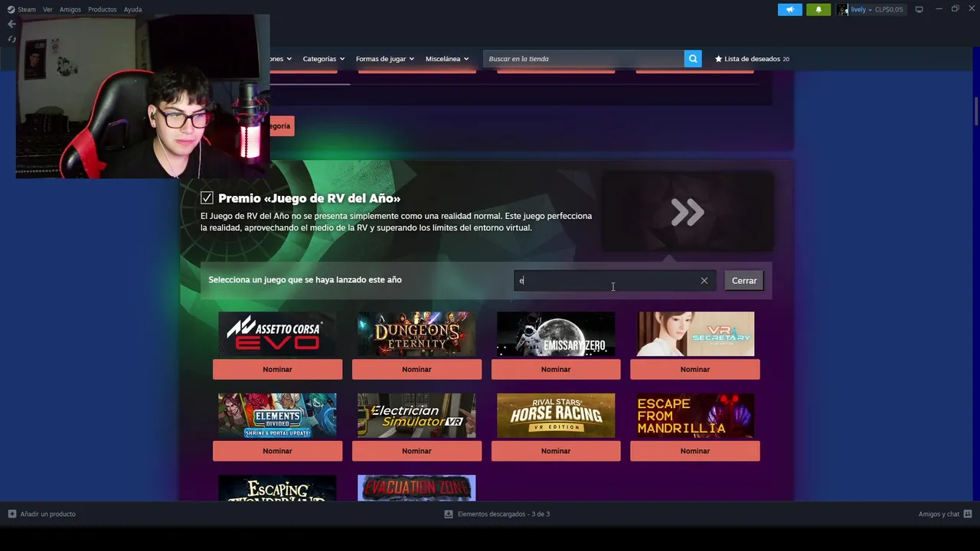The height and width of the screenshot is (551, 980).
Task: Open the blue announcements megaphone button
Action: point(790,9)
